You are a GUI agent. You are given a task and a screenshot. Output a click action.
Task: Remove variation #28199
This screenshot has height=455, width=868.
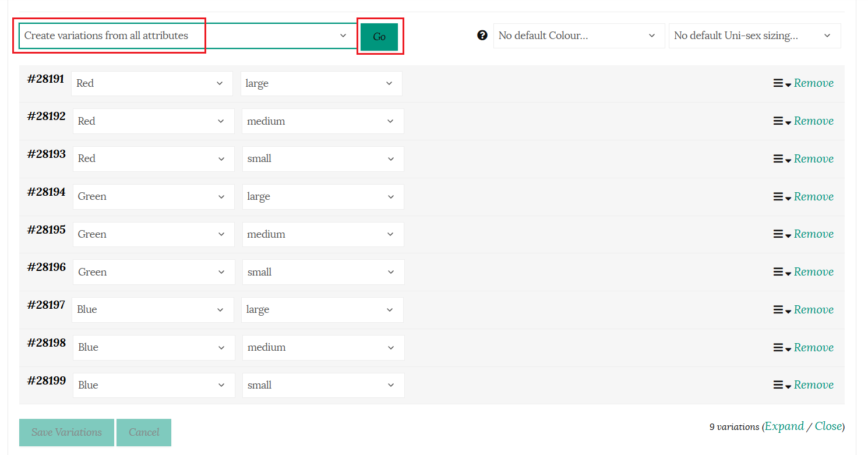[814, 385]
